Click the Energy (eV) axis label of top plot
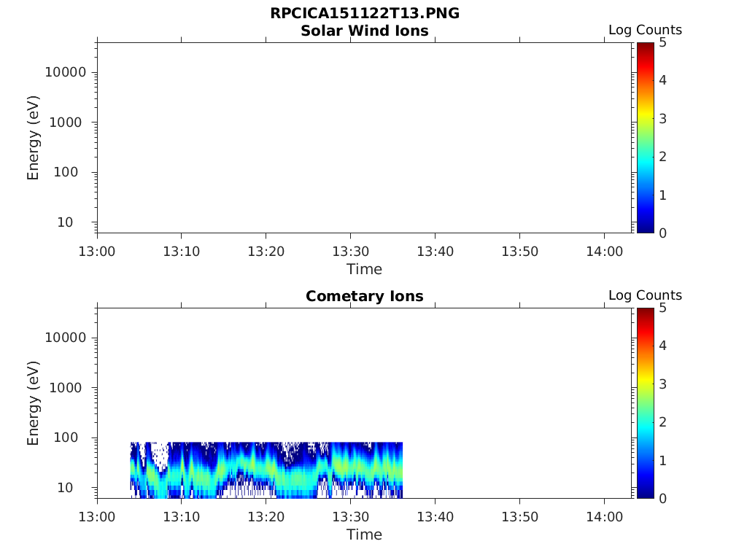Screen dimensions: 747x560 (x=33, y=138)
